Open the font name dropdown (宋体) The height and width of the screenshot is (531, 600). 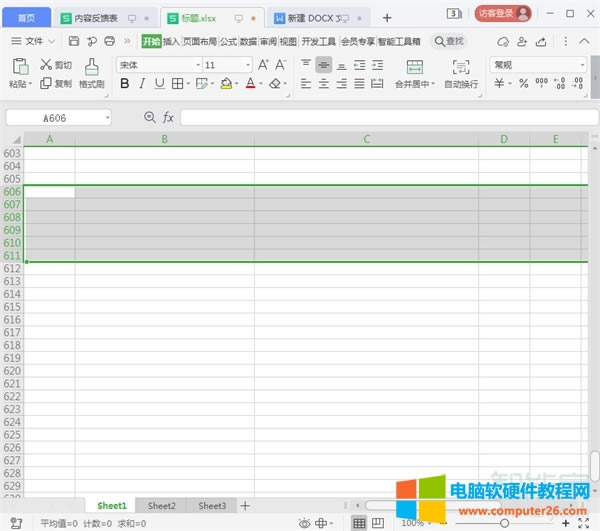pyautogui.click(x=156, y=65)
